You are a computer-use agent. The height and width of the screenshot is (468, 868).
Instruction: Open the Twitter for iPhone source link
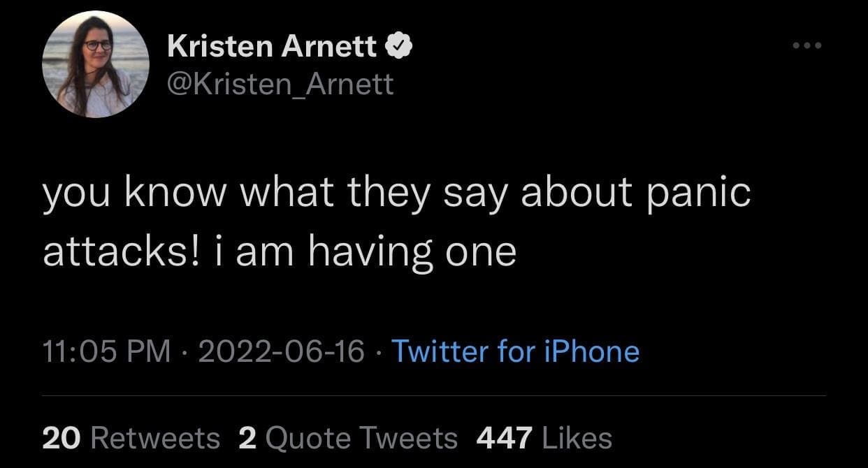[x=515, y=351]
